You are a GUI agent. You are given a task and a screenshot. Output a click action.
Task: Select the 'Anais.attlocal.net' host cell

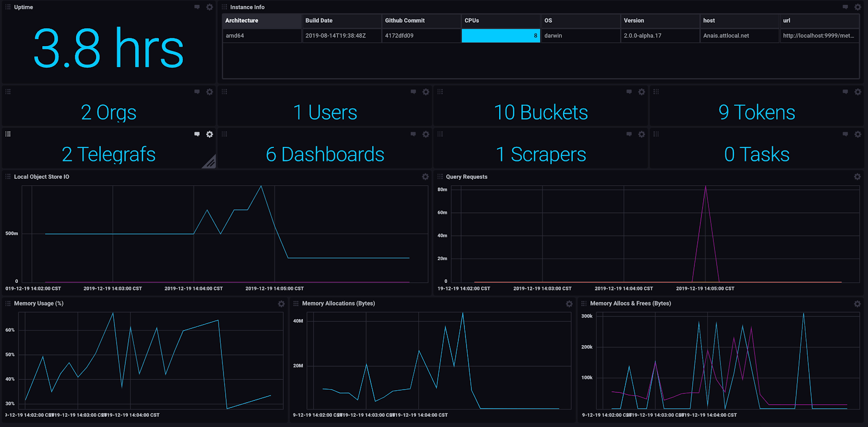[x=740, y=36]
